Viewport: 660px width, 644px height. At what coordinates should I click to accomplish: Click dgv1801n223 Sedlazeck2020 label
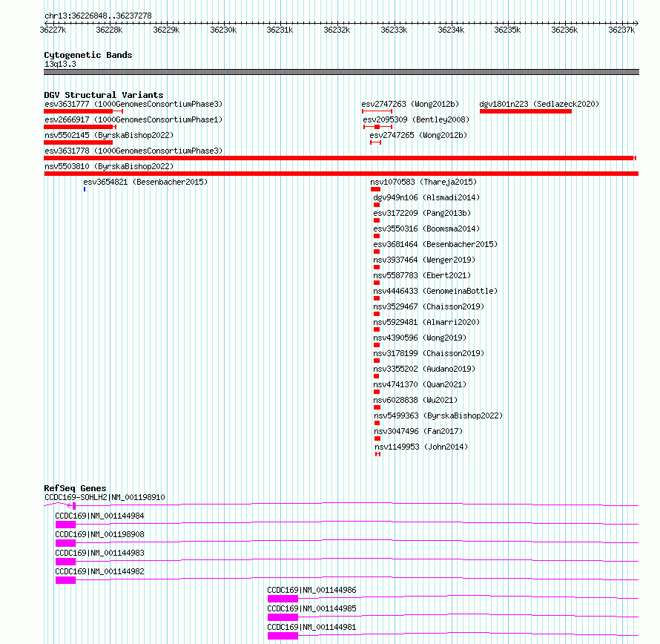pyautogui.click(x=539, y=104)
